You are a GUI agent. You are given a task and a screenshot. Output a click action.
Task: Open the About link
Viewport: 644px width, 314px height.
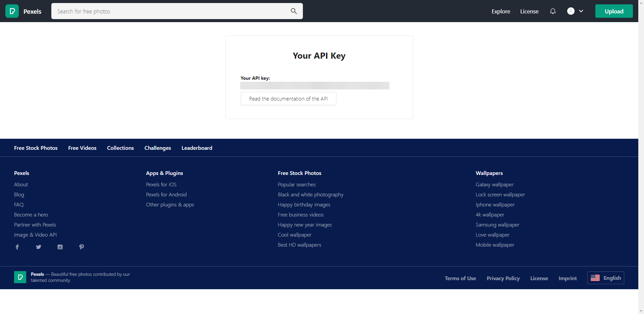[x=21, y=184]
